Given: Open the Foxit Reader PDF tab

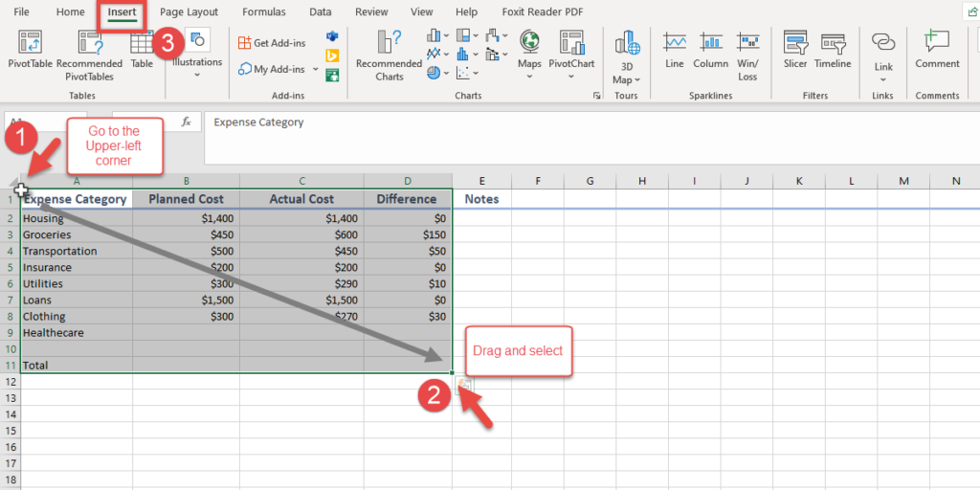Looking at the screenshot, I should pyautogui.click(x=545, y=11).
